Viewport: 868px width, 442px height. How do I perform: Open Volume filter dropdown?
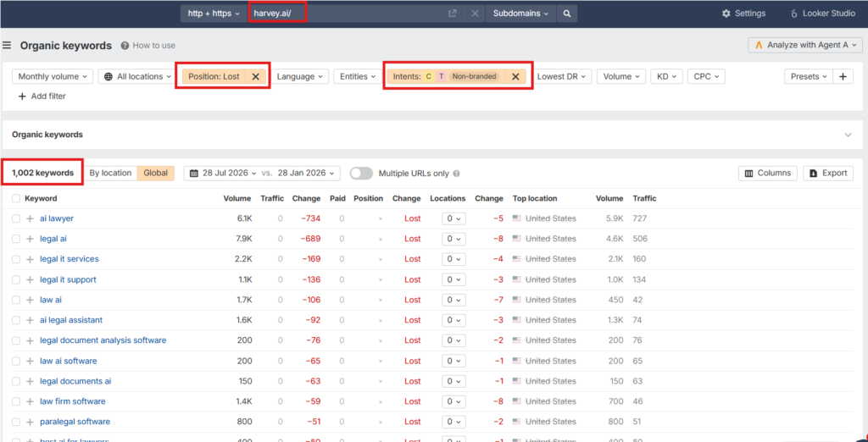[x=621, y=77]
